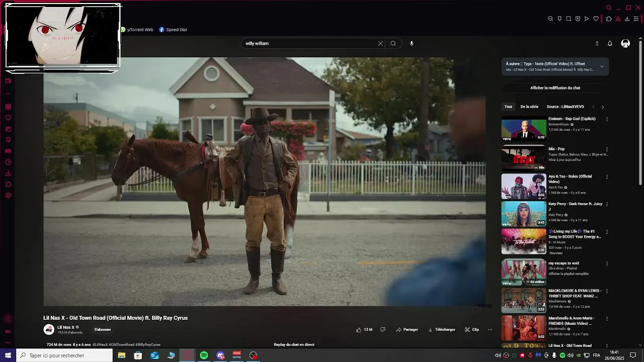Bookmark page with the heart icon
Viewport: 644px width, 362px height.
(x=596, y=19)
